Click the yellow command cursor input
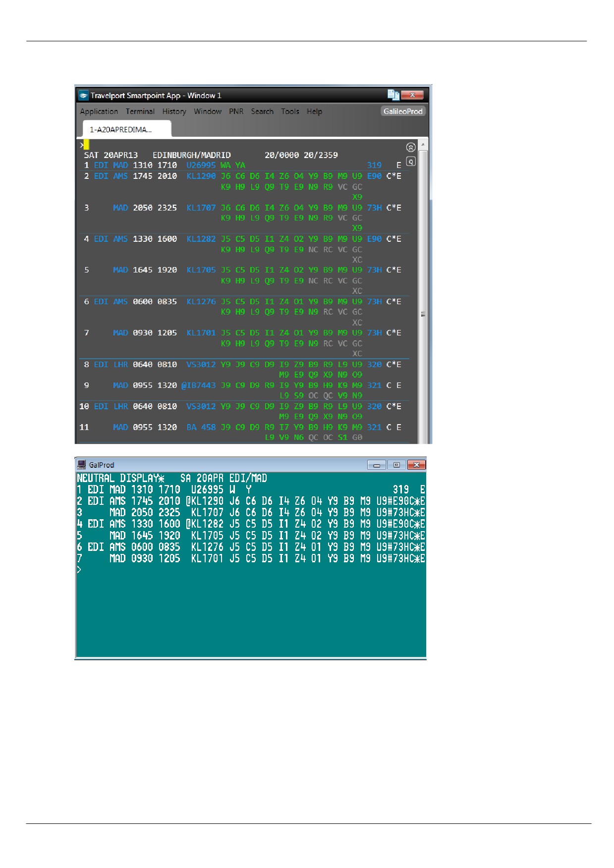Screen dimensions: 614x868 click(86, 145)
